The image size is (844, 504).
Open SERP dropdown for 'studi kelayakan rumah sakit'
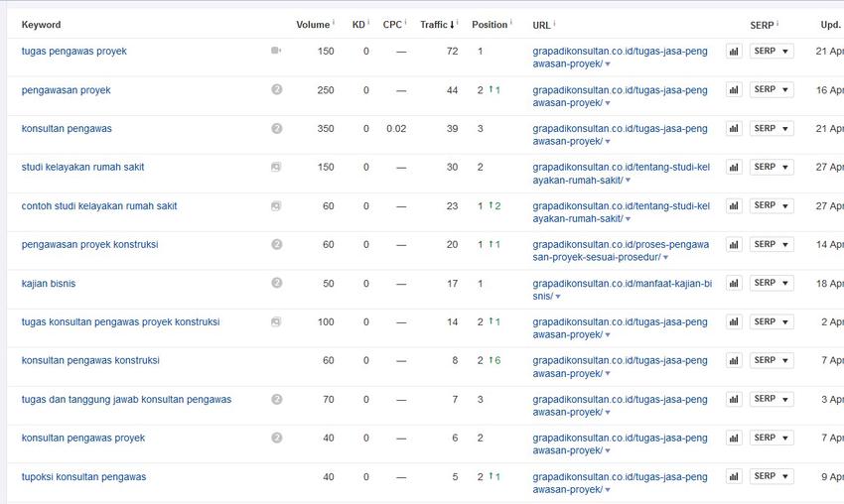pyautogui.click(x=772, y=168)
